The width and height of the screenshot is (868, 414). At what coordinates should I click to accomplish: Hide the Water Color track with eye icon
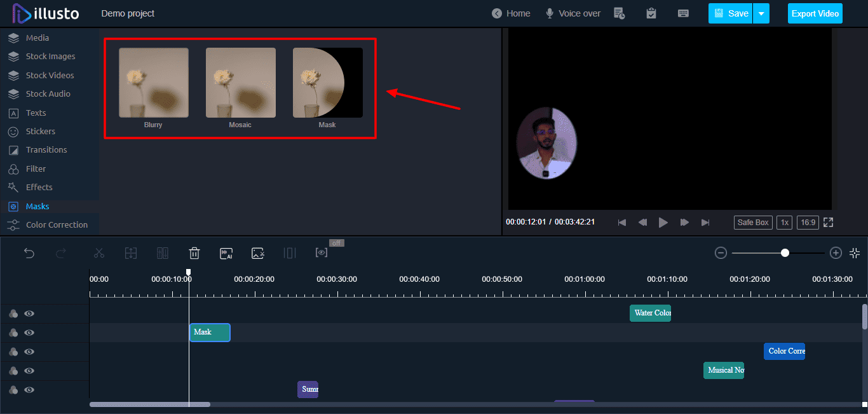click(x=29, y=314)
